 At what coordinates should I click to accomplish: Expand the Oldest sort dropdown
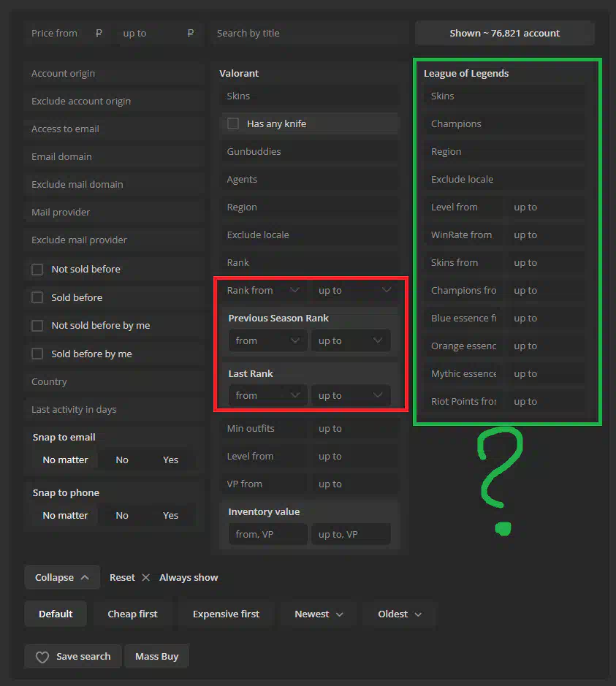pyautogui.click(x=400, y=614)
